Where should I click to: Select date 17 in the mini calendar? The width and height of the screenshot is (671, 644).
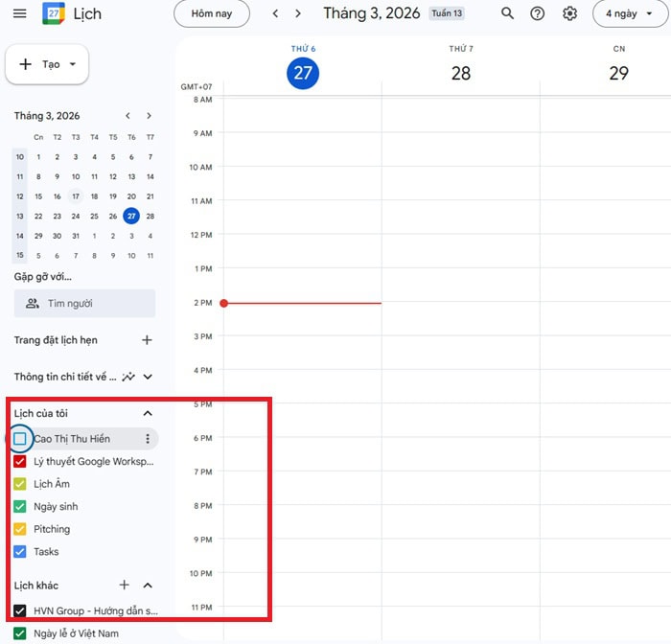76,196
